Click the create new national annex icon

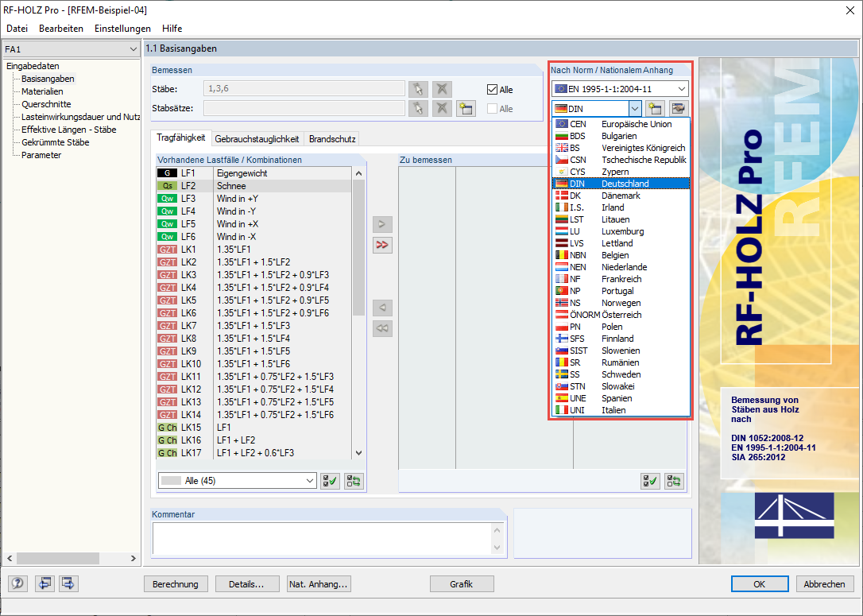(655, 108)
